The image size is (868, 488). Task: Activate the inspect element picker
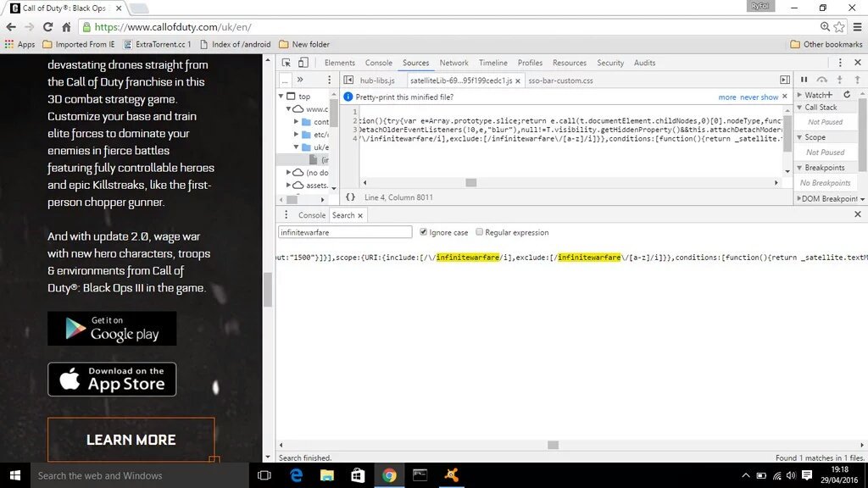tap(287, 63)
